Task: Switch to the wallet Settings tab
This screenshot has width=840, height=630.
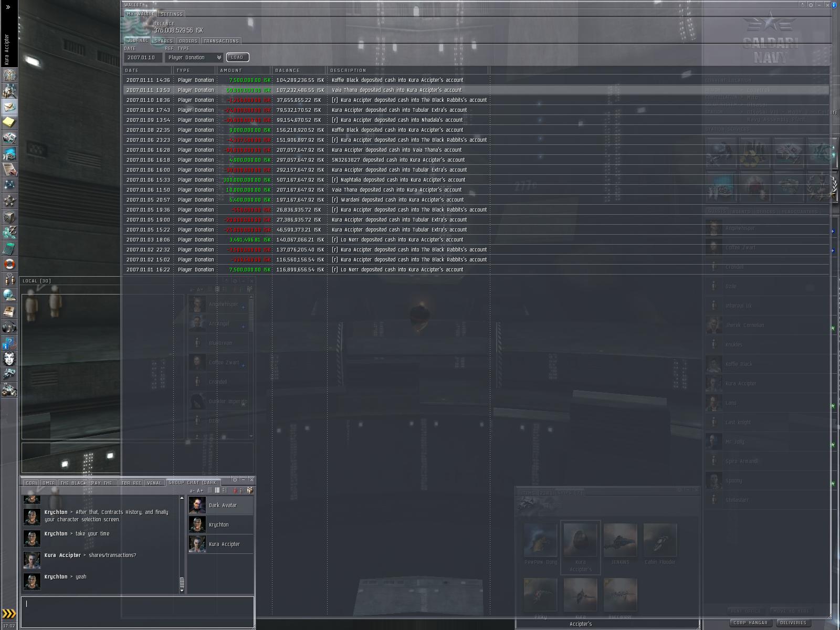Action: click(x=172, y=14)
